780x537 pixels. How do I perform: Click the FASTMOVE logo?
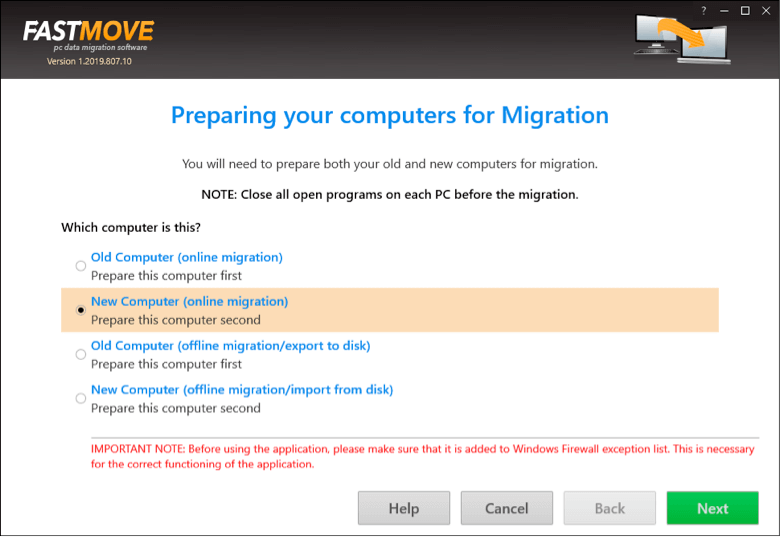[89, 31]
